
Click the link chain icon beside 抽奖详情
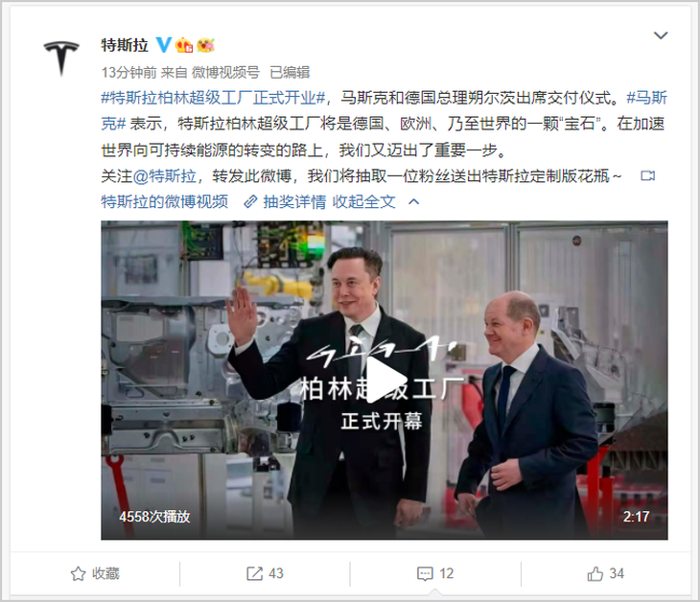pyautogui.click(x=250, y=201)
